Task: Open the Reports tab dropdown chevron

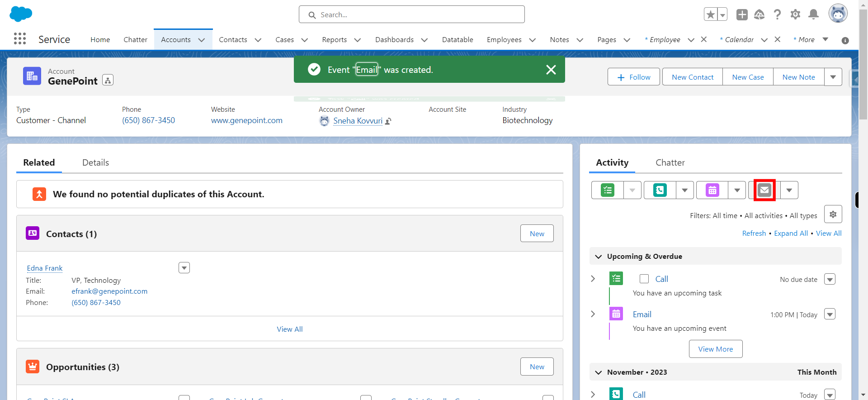Action: 358,40
